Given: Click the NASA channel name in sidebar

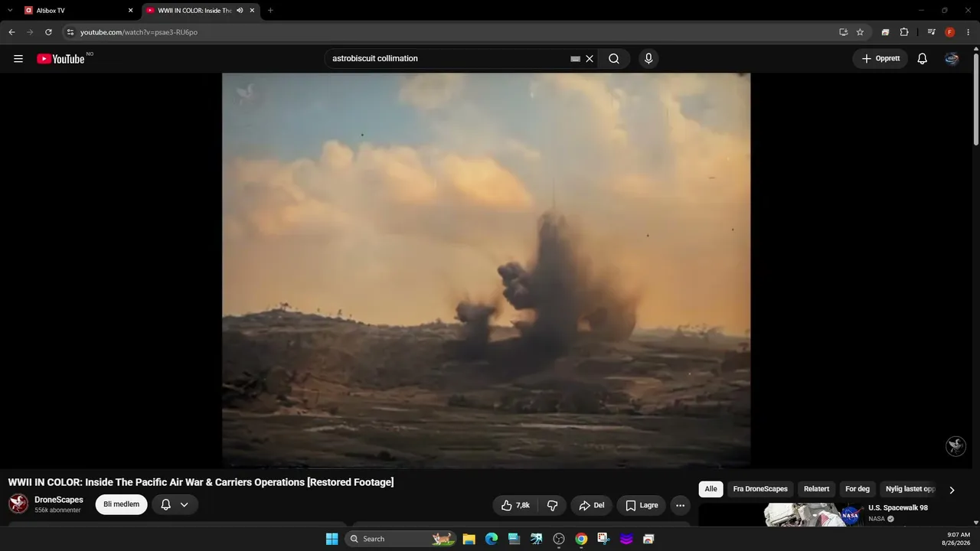Looking at the screenshot, I should [x=877, y=519].
